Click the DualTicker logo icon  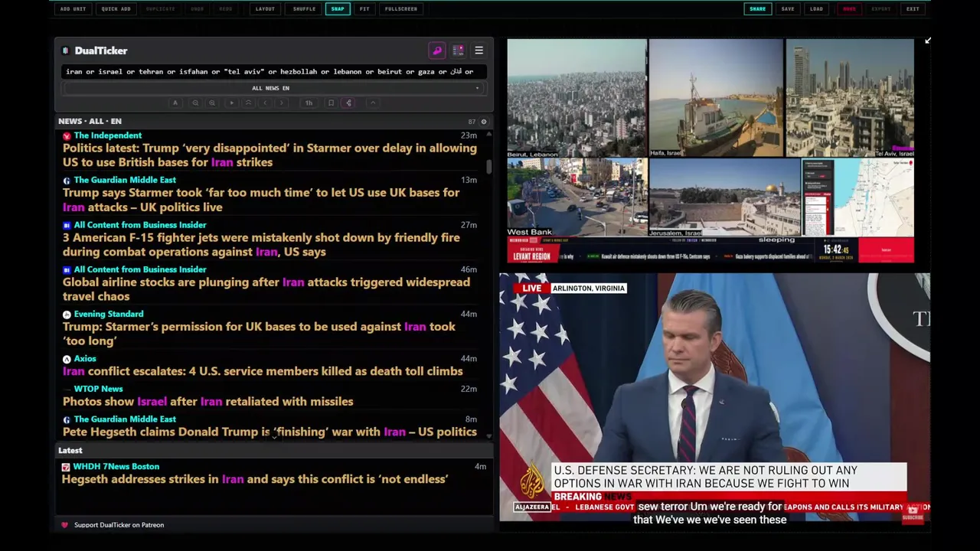(66, 51)
